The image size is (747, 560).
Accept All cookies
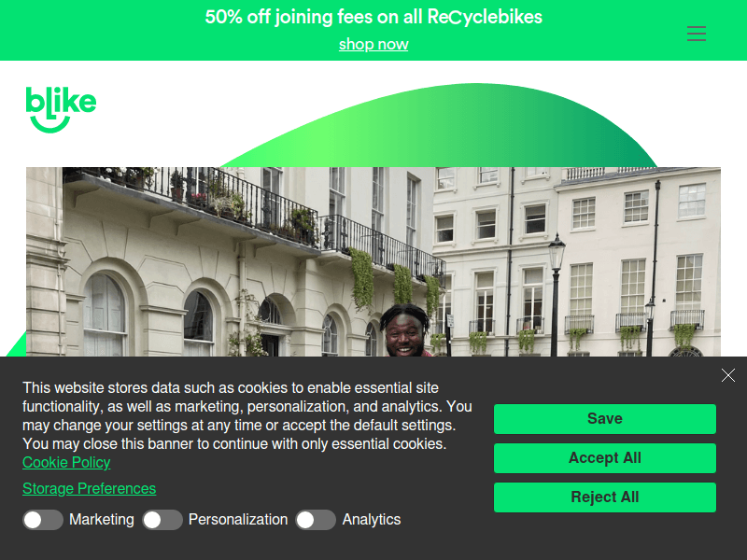coord(604,458)
